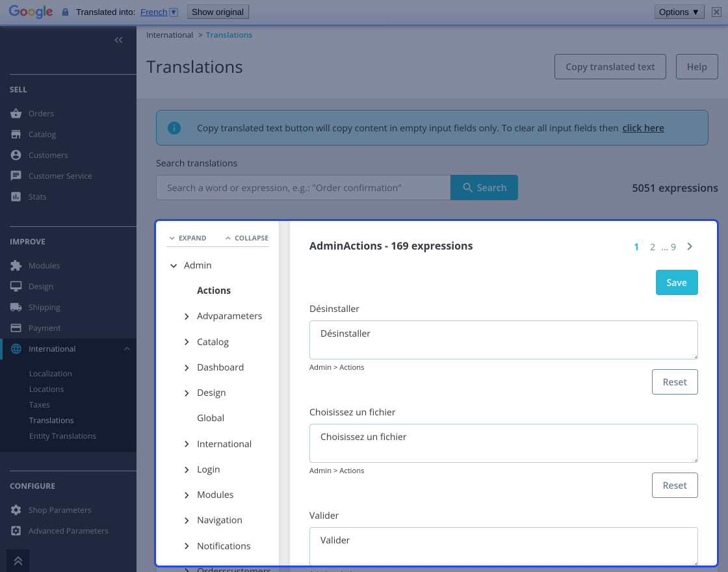Open the French language dropdown arrow

(174, 12)
